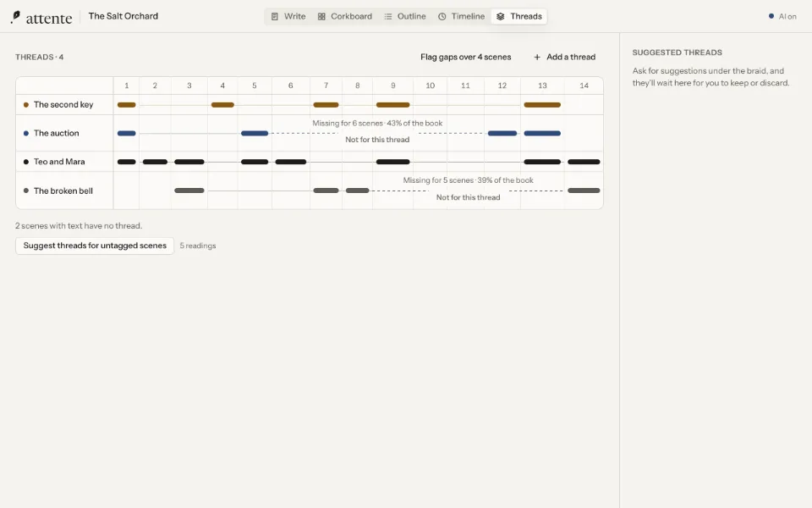
Task: Select The broken bell segment in scene 3
Action: coord(189,190)
